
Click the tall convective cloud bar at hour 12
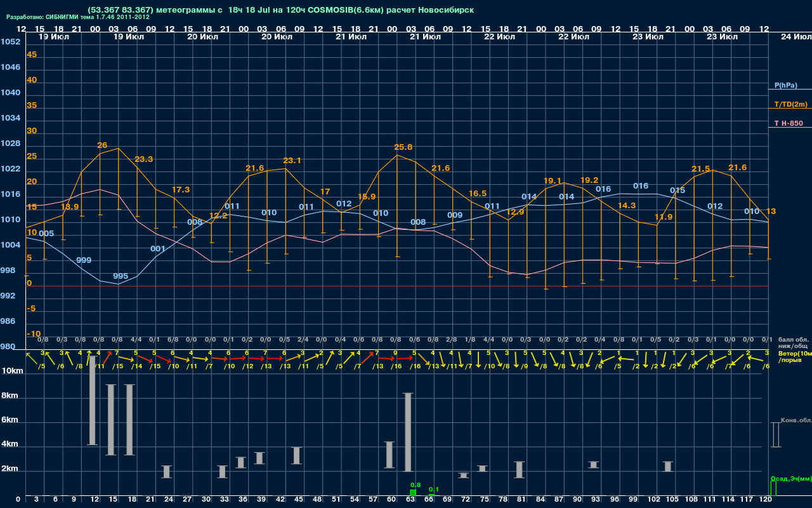[x=92, y=400]
